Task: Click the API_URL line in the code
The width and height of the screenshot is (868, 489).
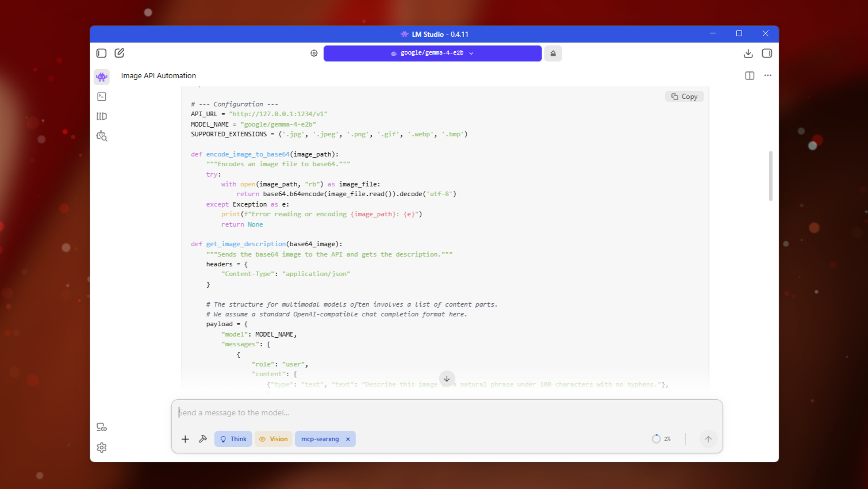Action: 259,114
